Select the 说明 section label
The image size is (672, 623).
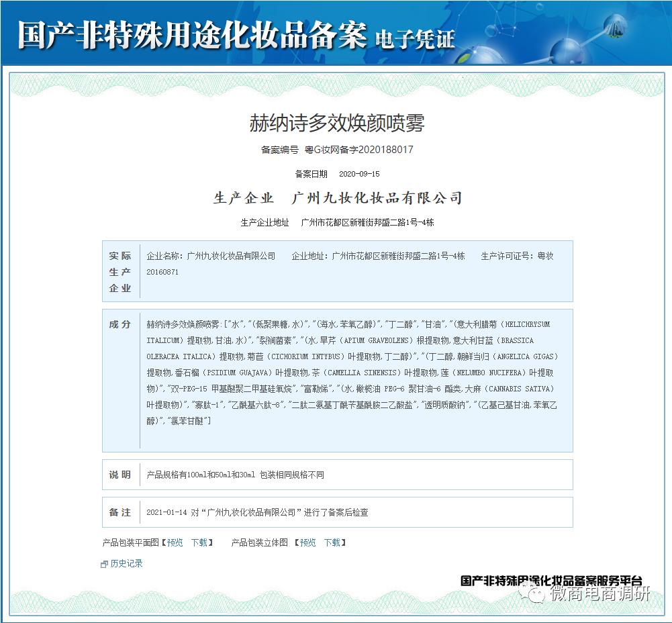coord(119,474)
